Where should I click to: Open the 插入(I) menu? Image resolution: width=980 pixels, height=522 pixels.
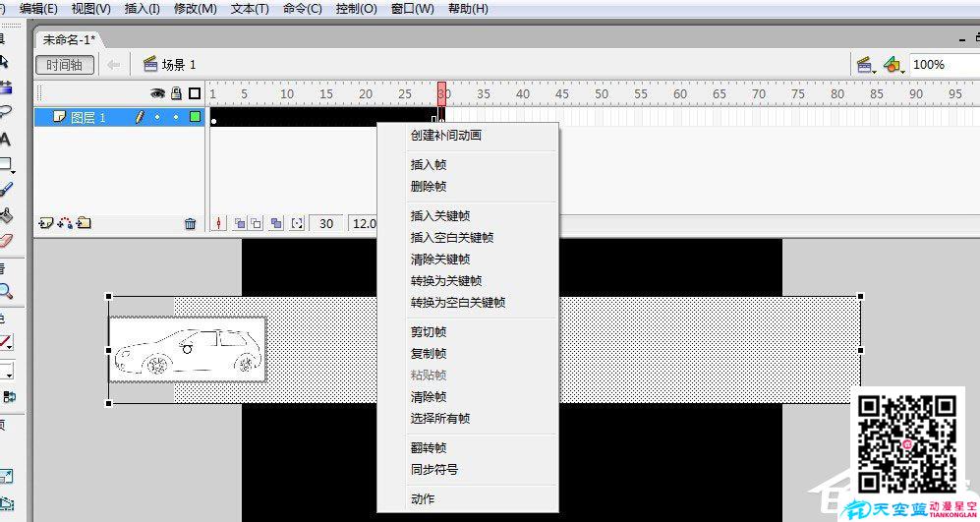coord(142,9)
